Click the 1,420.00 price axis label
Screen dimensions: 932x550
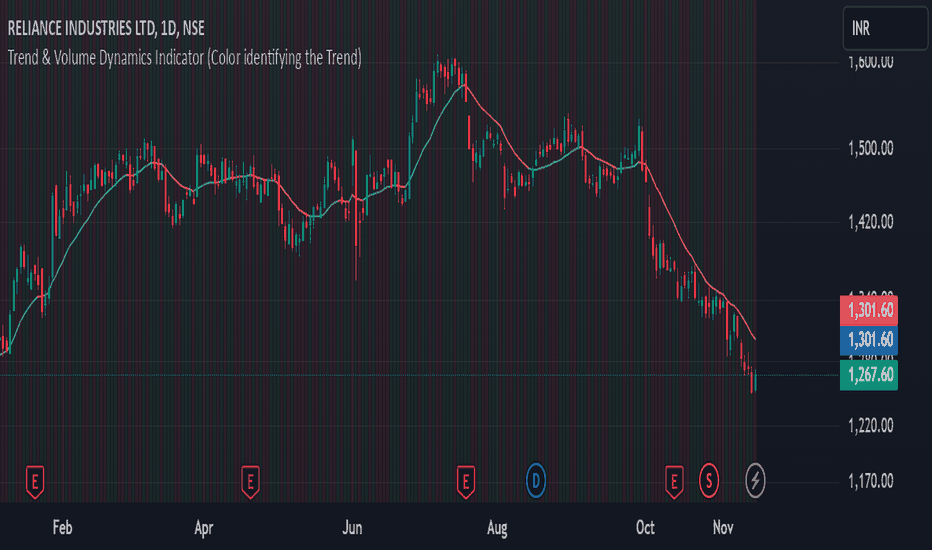[870, 222]
